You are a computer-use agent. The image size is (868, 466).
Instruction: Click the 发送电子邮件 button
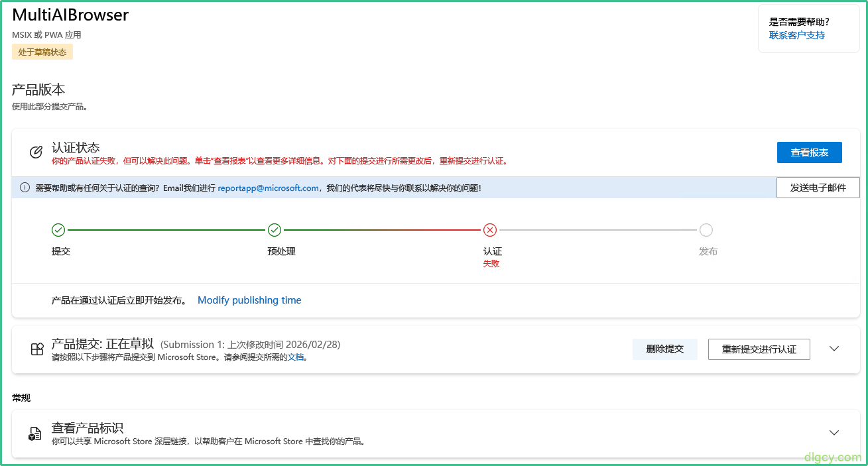coord(818,188)
